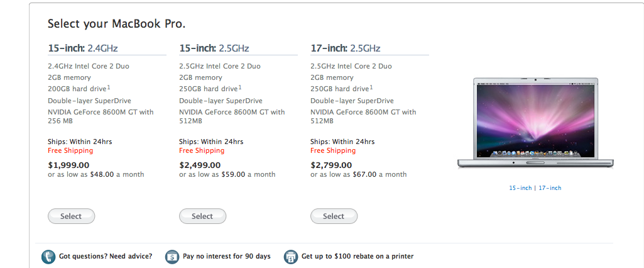
Task: Click the phone icon beside Got questions
Action: (48, 257)
